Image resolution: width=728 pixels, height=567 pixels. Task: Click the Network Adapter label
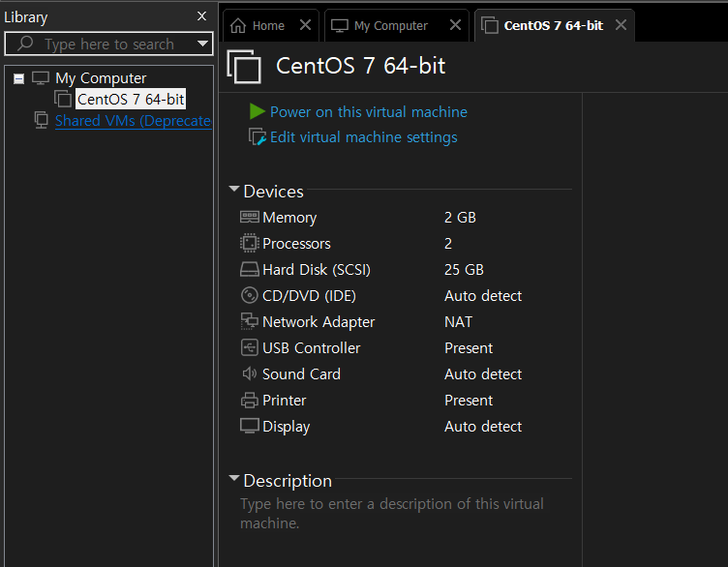[x=318, y=322]
